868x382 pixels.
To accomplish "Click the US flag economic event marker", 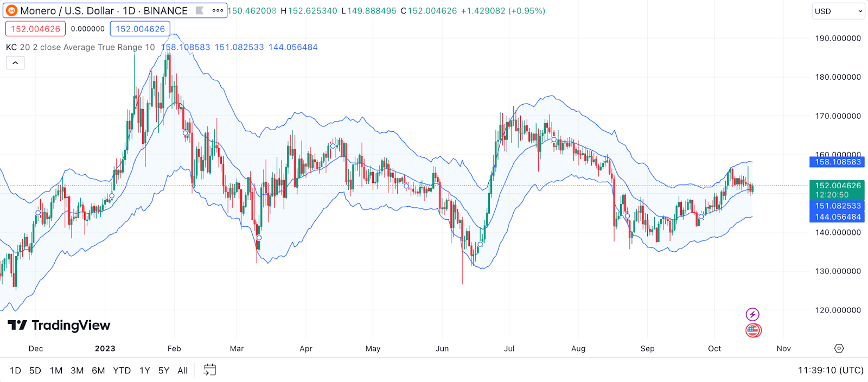I will tap(753, 330).
